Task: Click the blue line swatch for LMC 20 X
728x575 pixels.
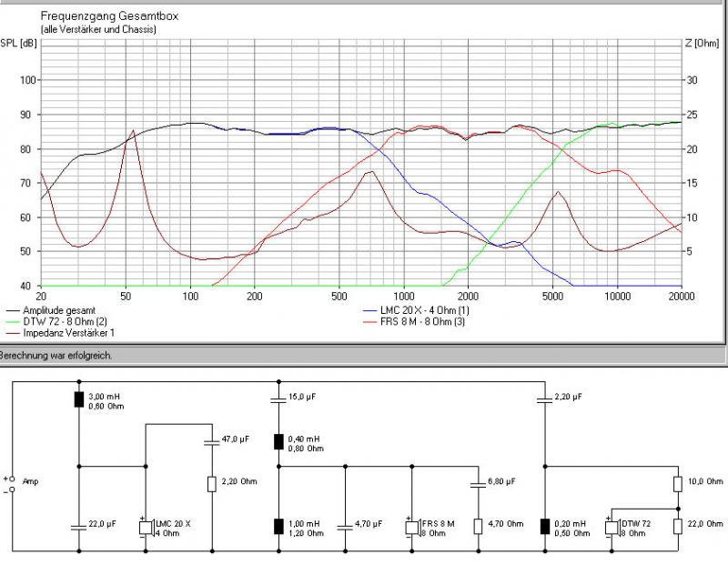Action: click(x=369, y=310)
